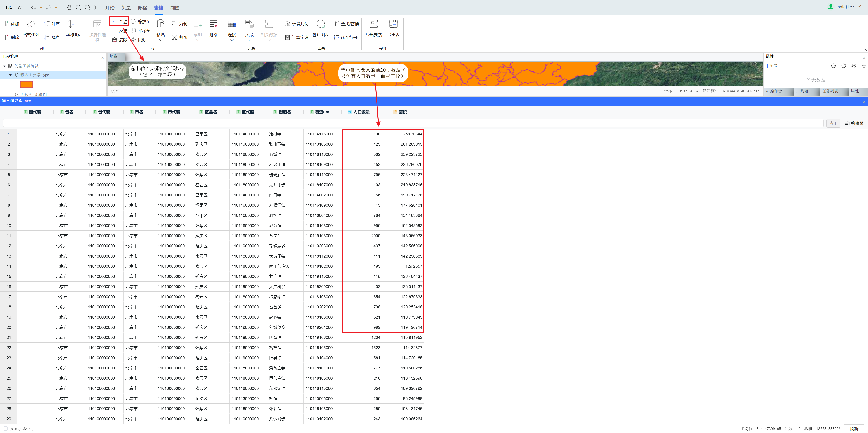Click the 导出表 export table icon
The width and height of the screenshot is (868, 433).
(393, 24)
